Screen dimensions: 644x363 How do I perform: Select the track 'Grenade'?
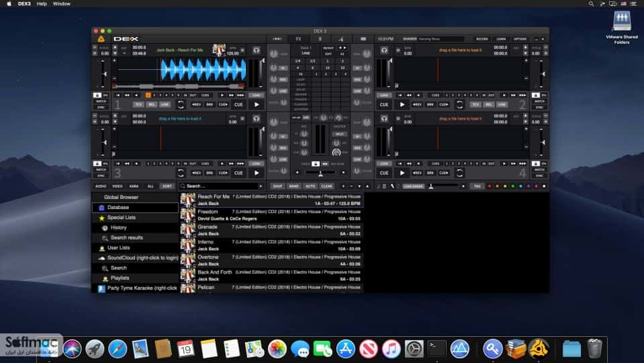point(271,230)
